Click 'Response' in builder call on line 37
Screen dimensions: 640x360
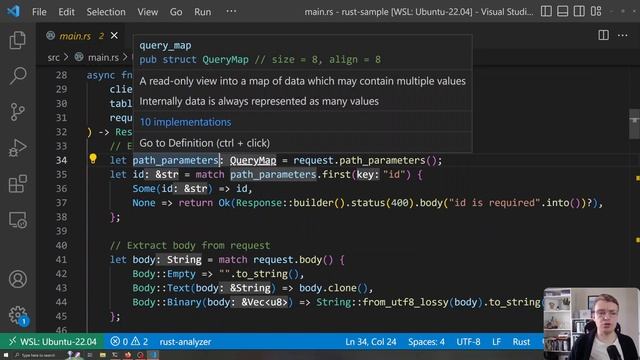click(259, 203)
